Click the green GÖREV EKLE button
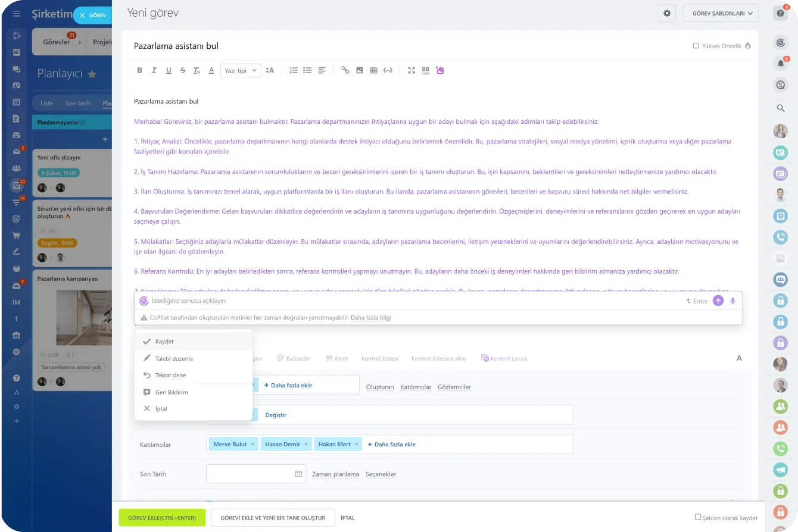Screen dimensions: 798x532 [x=162, y=517]
